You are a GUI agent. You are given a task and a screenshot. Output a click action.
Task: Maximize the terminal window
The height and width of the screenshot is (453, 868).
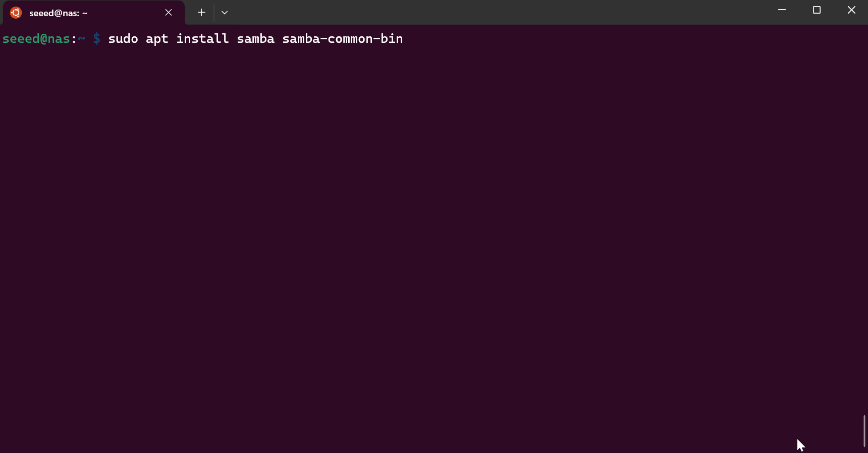pos(817,10)
